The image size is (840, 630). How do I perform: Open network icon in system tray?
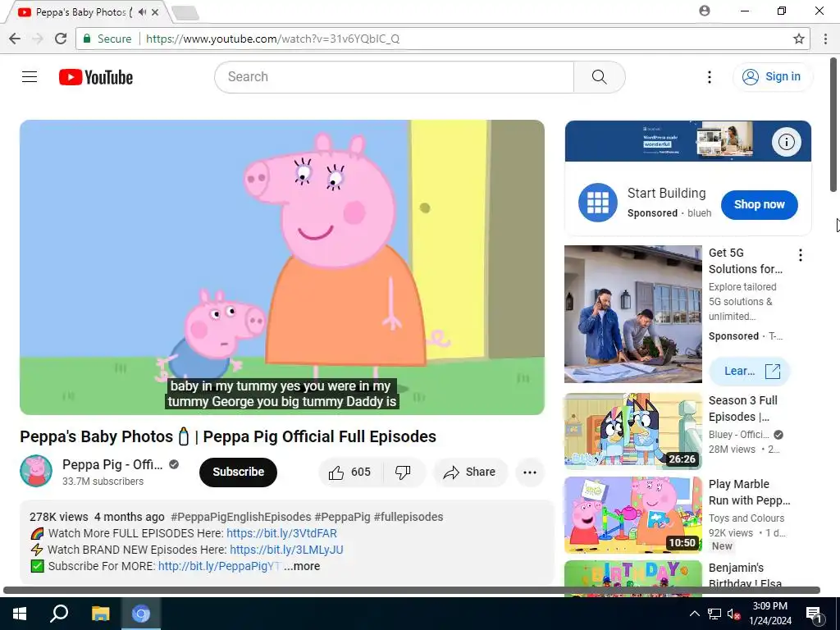[714, 614]
